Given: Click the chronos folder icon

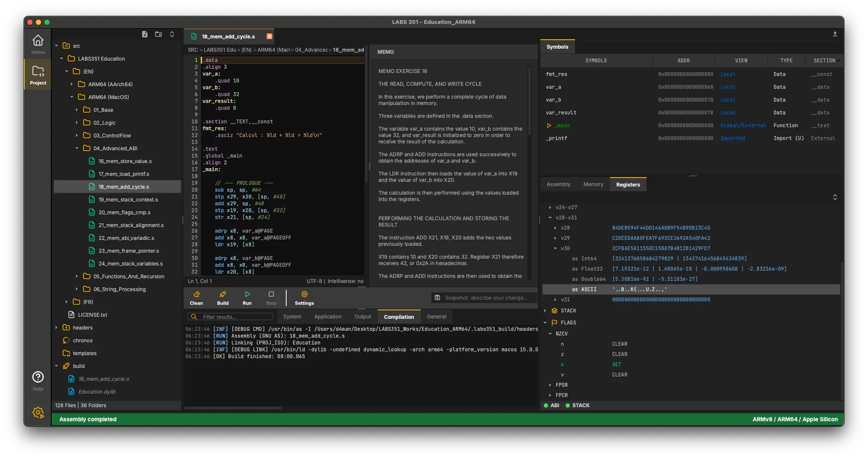Looking at the screenshot, I should [x=66, y=340].
